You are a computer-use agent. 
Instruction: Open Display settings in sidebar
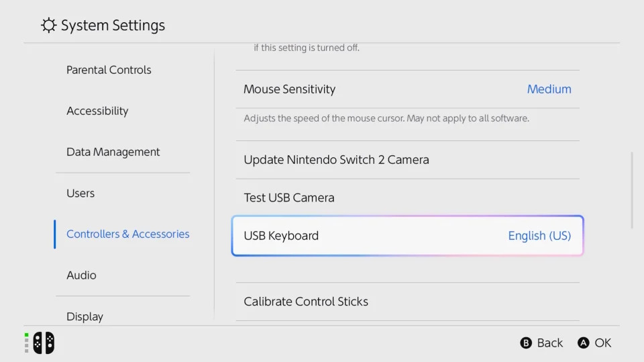[x=85, y=316]
